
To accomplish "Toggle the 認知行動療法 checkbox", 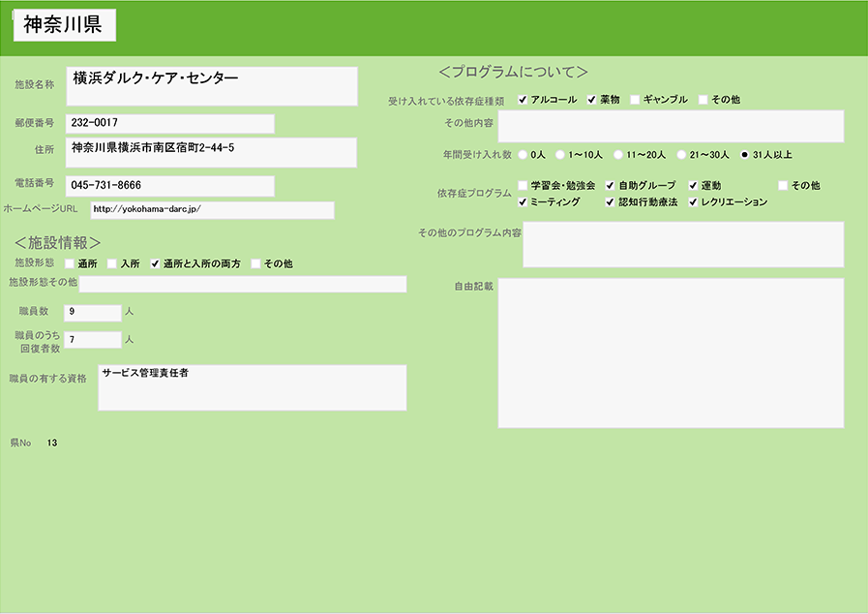I will (611, 202).
